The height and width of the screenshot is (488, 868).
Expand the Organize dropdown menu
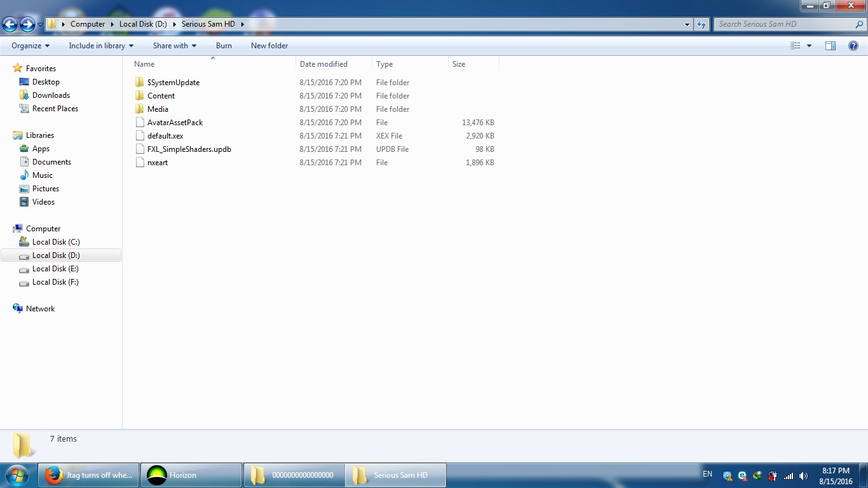tap(31, 46)
